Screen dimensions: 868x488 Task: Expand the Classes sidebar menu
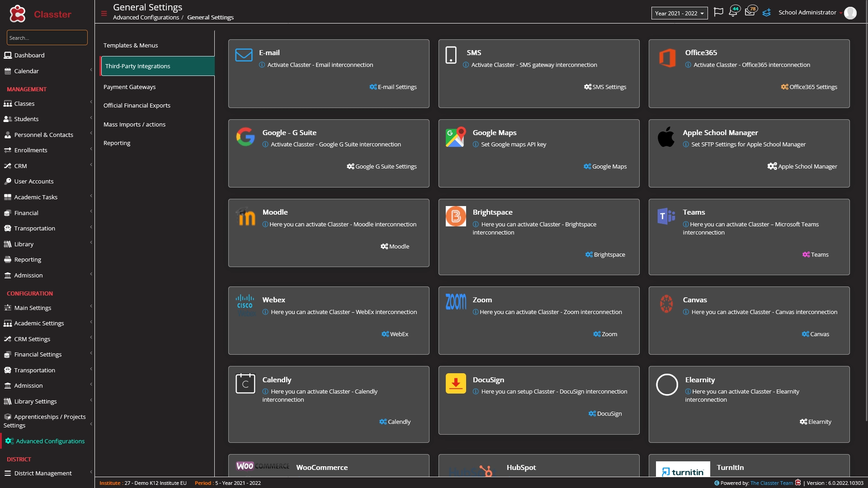click(x=47, y=103)
